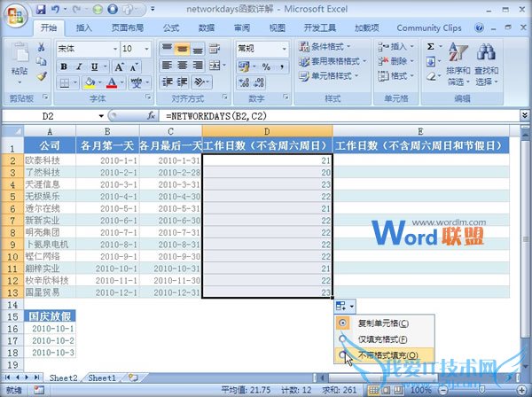This screenshot has width=532, height=397.
Task: Click the AutoSum sigma icon
Action: click(x=431, y=46)
